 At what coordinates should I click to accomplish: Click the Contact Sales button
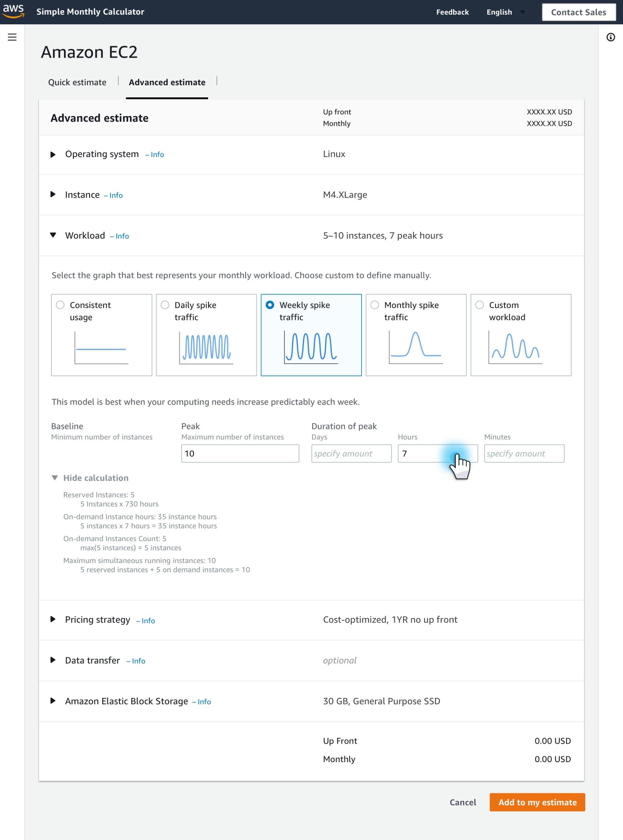click(578, 12)
